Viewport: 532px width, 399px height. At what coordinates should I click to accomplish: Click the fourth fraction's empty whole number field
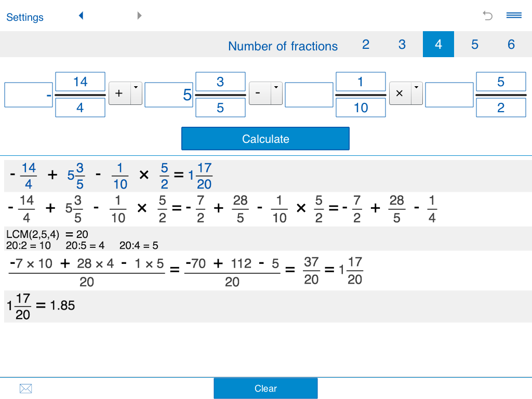449,95
